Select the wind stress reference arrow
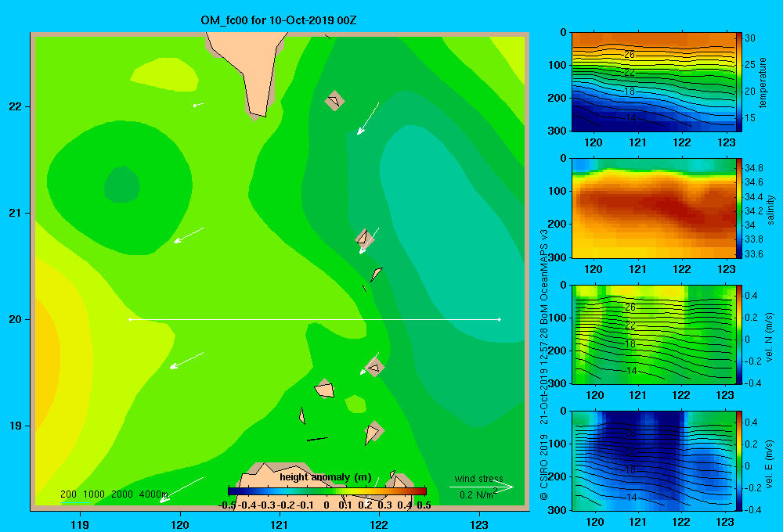783x532 pixels. tap(482, 487)
